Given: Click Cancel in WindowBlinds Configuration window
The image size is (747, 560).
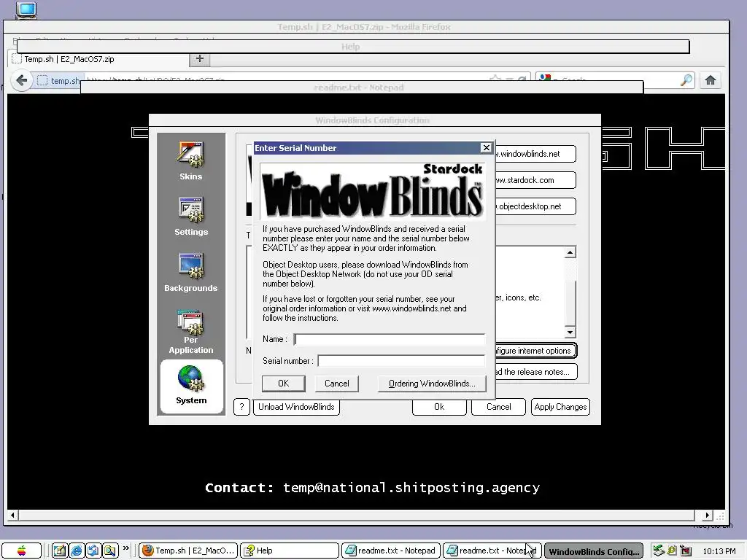Looking at the screenshot, I should (x=498, y=407).
